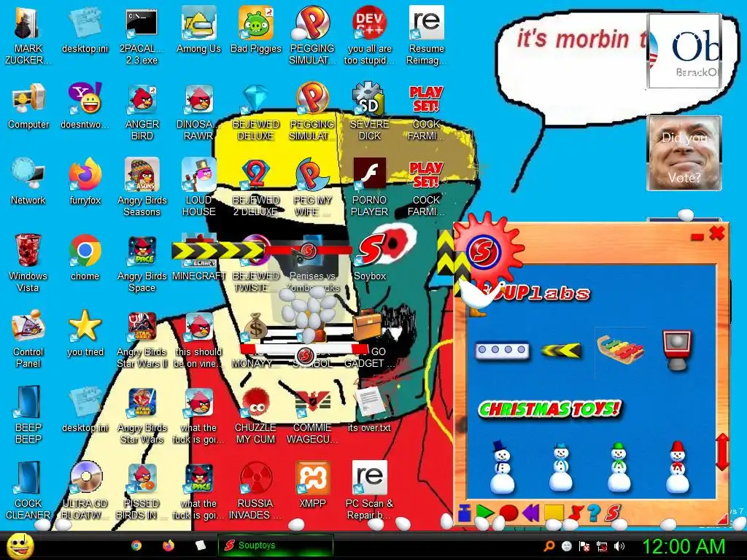Open the ANGER BIRD shortcut
747x560 pixels.
click(142, 112)
